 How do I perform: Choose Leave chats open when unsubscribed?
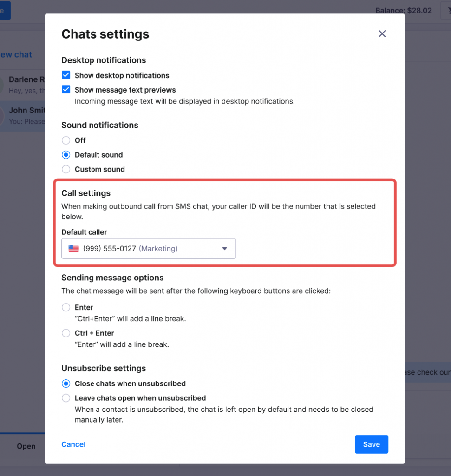click(66, 398)
